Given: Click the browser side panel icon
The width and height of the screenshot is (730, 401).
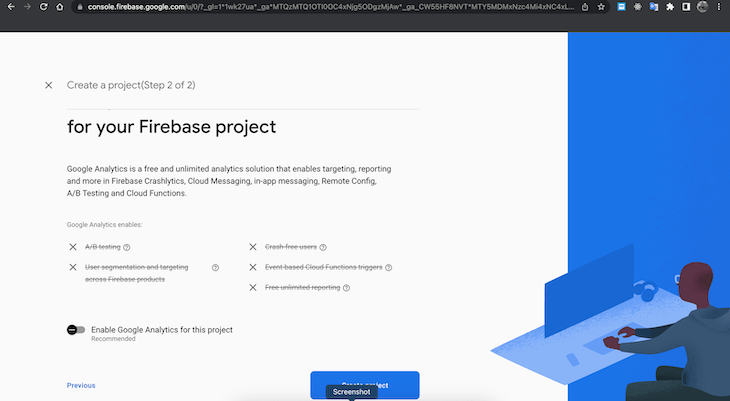Looking at the screenshot, I should click(x=686, y=7).
